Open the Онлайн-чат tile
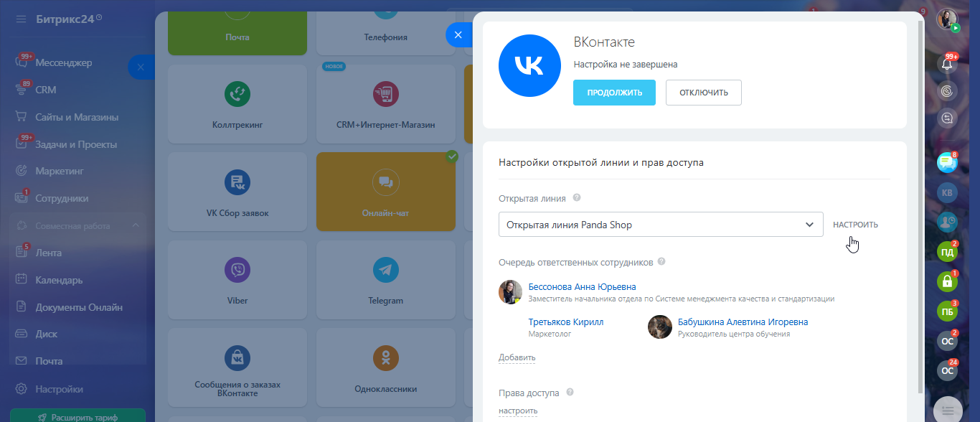The height and width of the screenshot is (422, 980). point(386,192)
